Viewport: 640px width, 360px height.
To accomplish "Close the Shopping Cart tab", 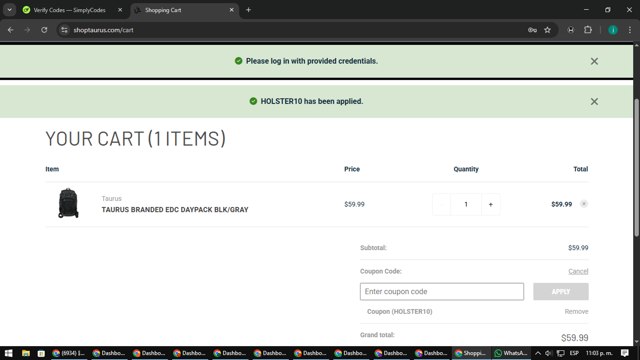I will pyautogui.click(x=231, y=10).
